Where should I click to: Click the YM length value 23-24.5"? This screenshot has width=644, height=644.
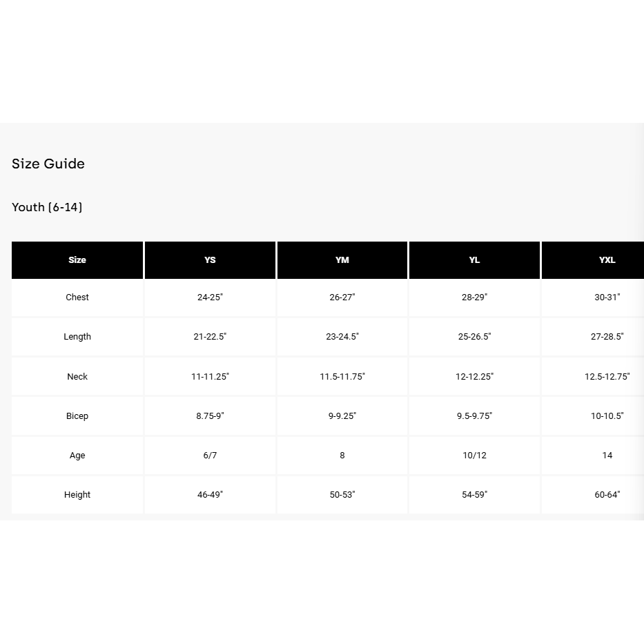(x=342, y=337)
